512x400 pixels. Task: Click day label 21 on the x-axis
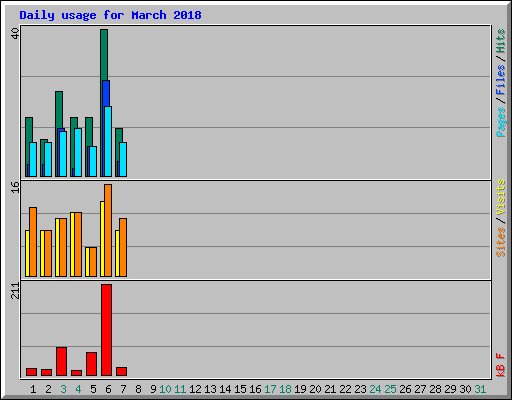click(x=330, y=389)
